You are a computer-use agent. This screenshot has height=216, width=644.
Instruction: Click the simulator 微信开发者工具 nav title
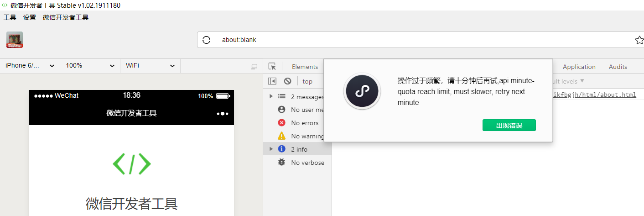tap(131, 113)
